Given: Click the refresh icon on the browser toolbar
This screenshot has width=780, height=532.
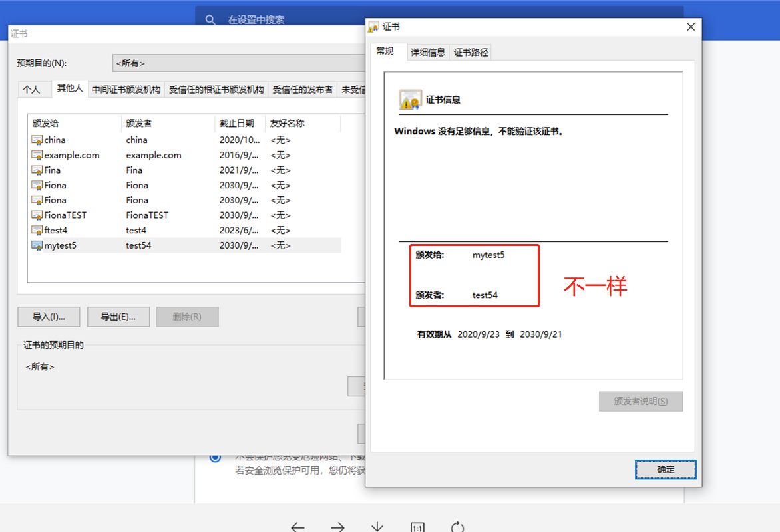Looking at the screenshot, I should (457, 526).
